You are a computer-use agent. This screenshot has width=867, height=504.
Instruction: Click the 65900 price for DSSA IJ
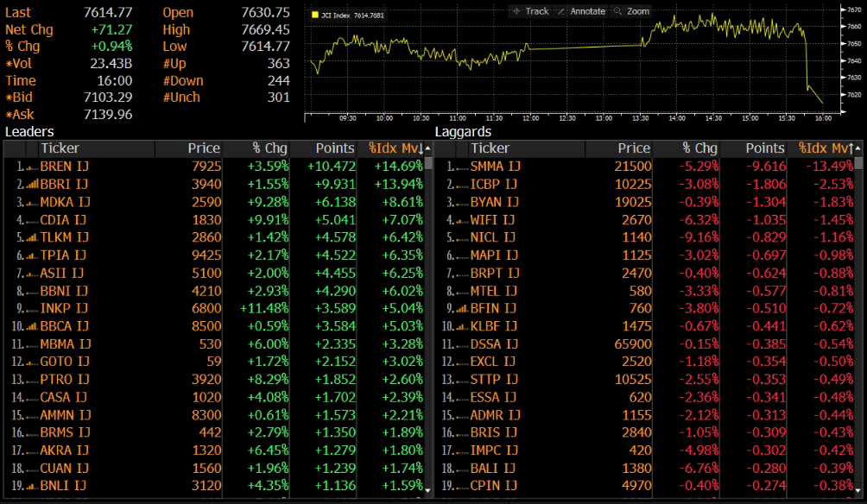click(x=633, y=344)
